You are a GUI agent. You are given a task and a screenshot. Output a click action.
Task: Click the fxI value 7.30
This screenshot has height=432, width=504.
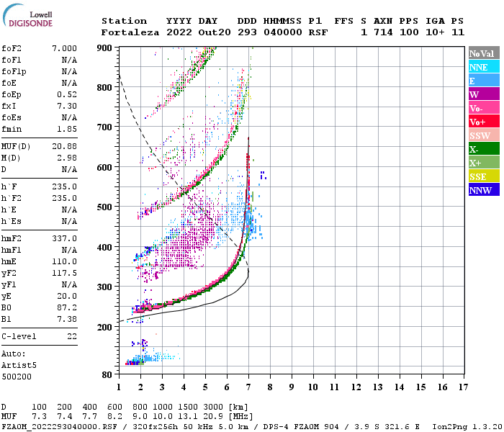pyautogui.click(x=67, y=106)
